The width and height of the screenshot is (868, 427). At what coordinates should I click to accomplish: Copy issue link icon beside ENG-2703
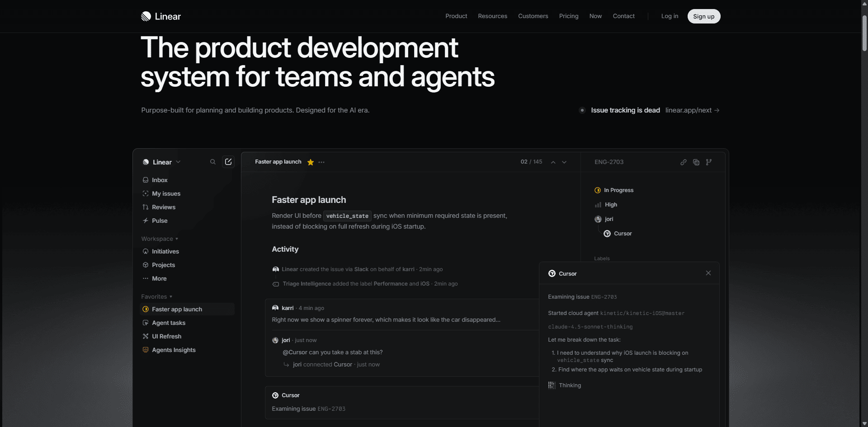point(684,162)
